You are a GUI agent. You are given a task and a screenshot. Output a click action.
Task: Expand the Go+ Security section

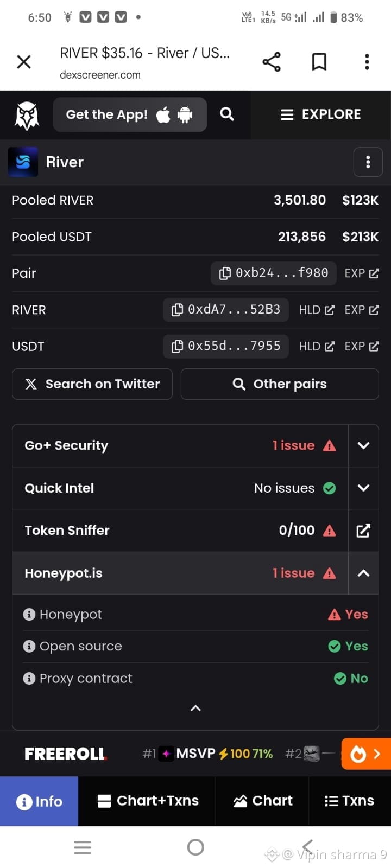363,445
